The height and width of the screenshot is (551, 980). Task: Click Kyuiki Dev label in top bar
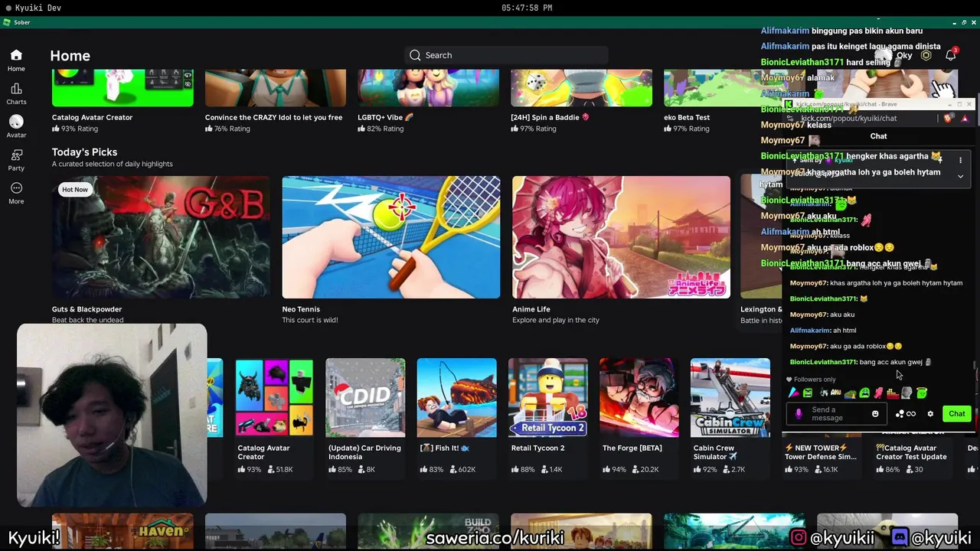click(38, 8)
